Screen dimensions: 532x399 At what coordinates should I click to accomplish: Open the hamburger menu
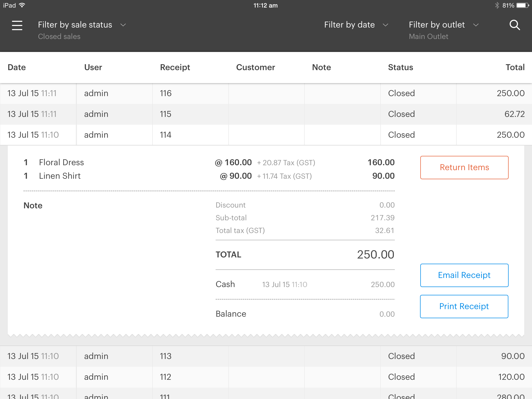click(x=17, y=25)
